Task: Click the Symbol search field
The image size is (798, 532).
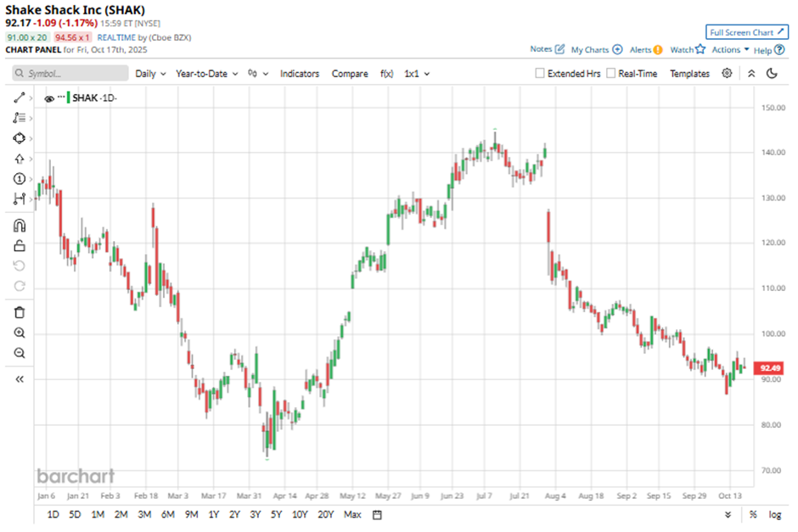Action: pos(70,73)
